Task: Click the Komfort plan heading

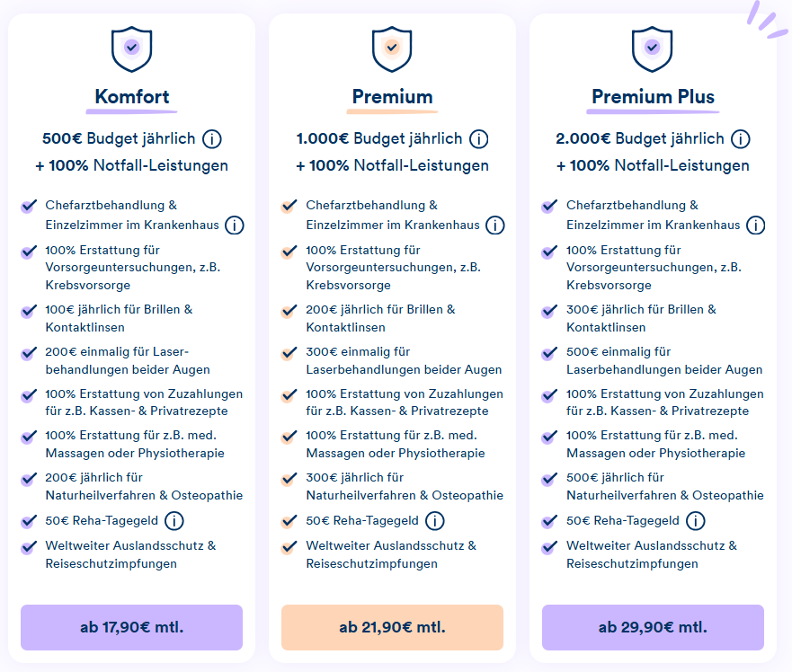Action: click(x=132, y=96)
